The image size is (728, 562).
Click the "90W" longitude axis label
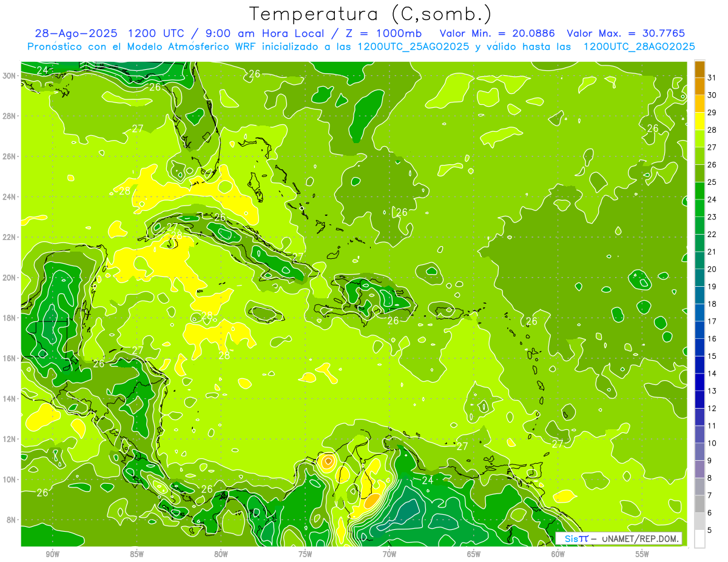[53, 554]
